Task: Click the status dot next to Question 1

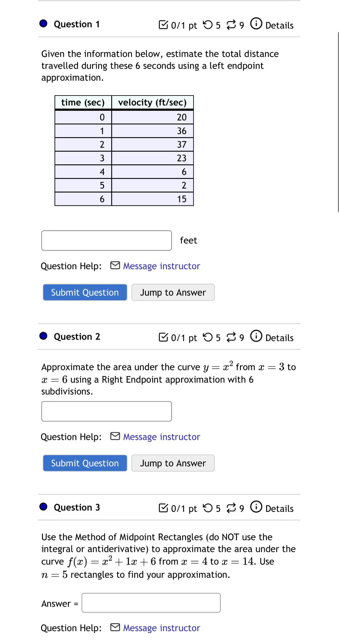Action: click(44, 24)
